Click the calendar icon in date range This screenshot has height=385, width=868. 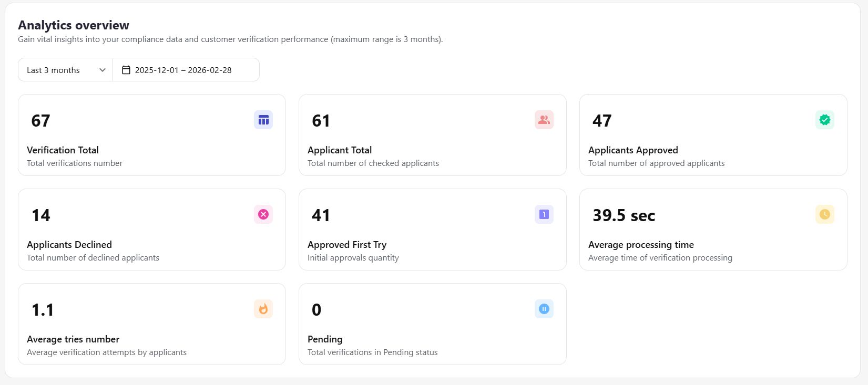click(126, 70)
